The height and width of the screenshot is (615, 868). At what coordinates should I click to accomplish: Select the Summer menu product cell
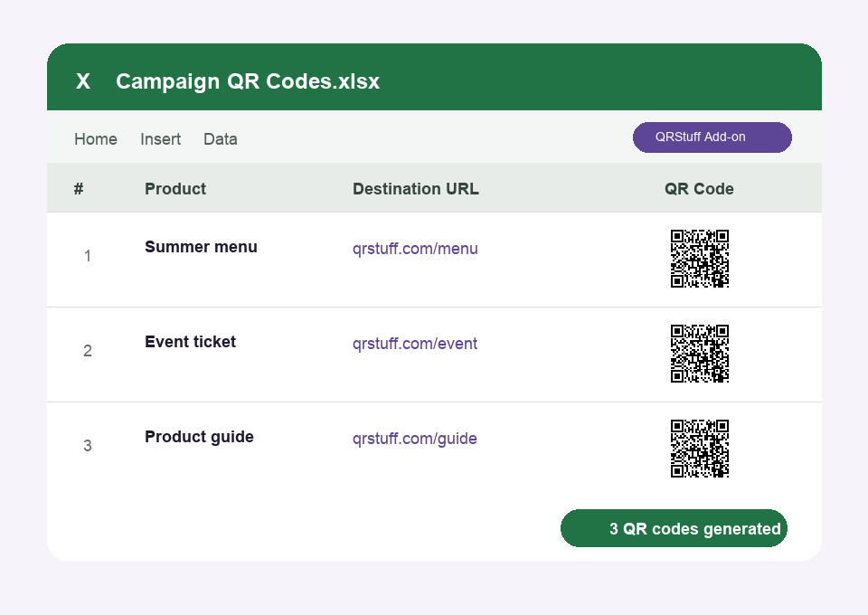(x=201, y=247)
